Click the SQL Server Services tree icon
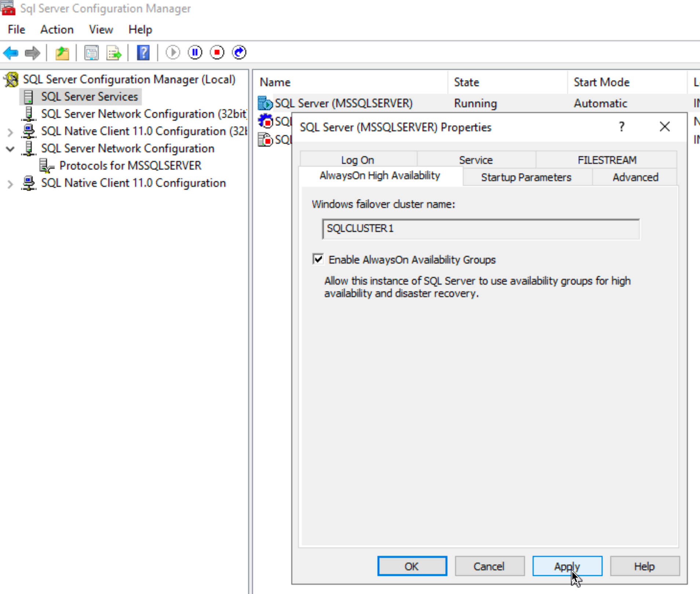Viewport: 700px width, 594px height. click(28, 97)
